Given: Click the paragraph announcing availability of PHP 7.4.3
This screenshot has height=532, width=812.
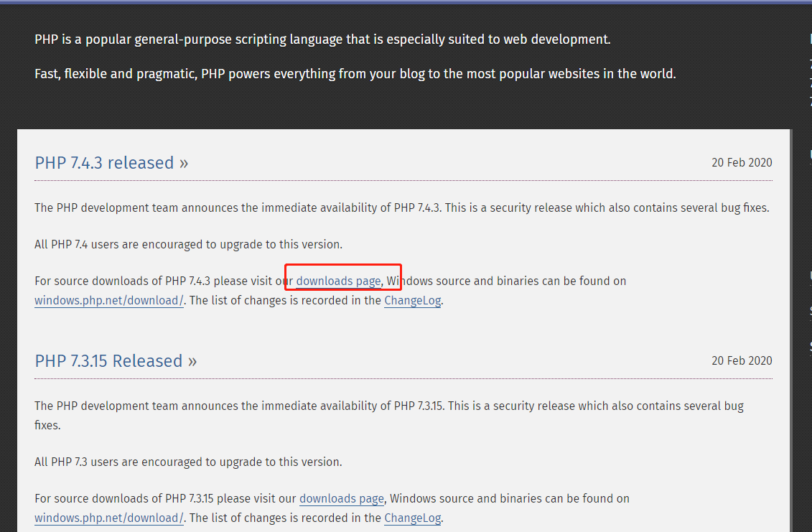Looking at the screenshot, I should [402, 207].
